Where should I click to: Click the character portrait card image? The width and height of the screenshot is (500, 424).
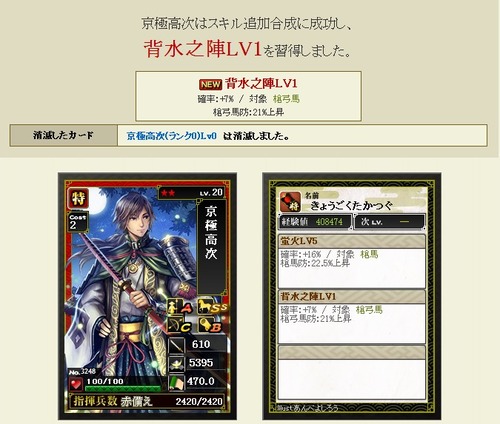click(147, 296)
